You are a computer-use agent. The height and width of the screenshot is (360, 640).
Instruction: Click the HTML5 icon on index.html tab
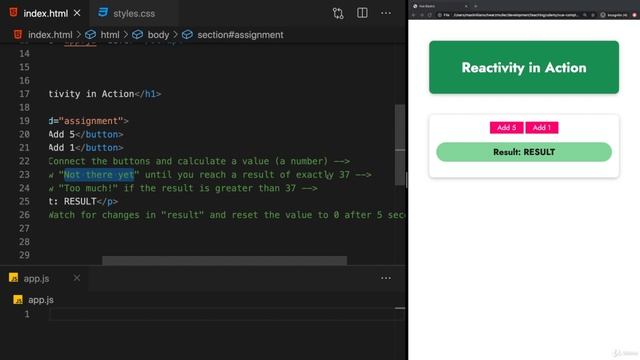coord(13,13)
